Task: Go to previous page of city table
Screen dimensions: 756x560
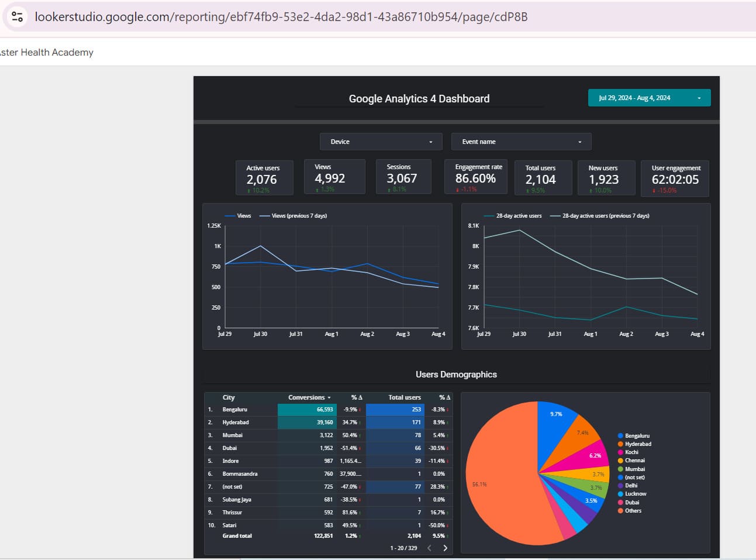Action: tap(430, 548)
